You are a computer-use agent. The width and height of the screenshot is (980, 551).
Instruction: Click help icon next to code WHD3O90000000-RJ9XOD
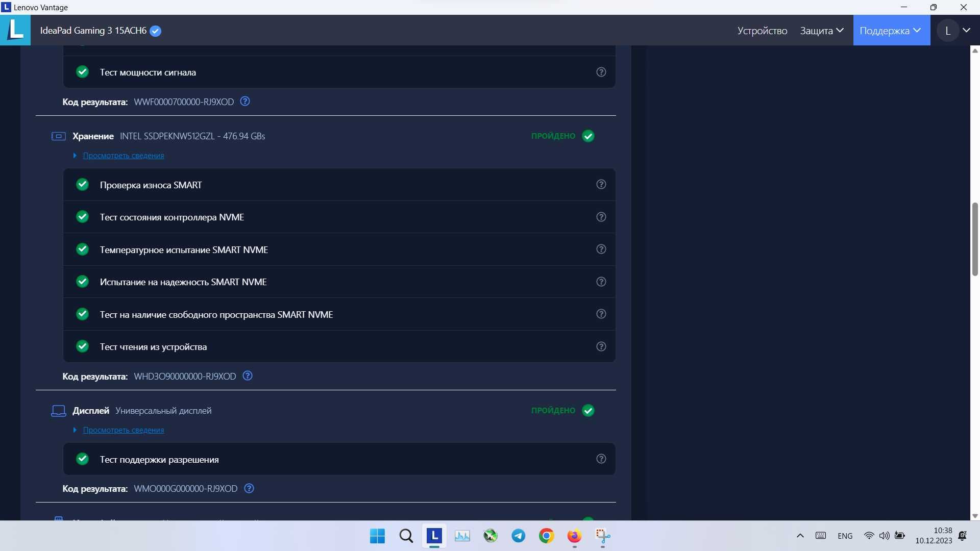248,375
